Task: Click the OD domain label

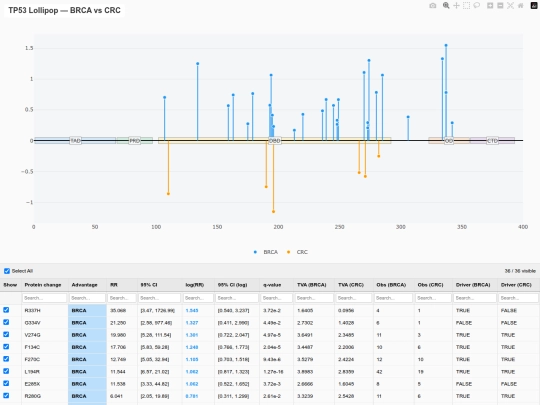Action: (x=449, y=141)
